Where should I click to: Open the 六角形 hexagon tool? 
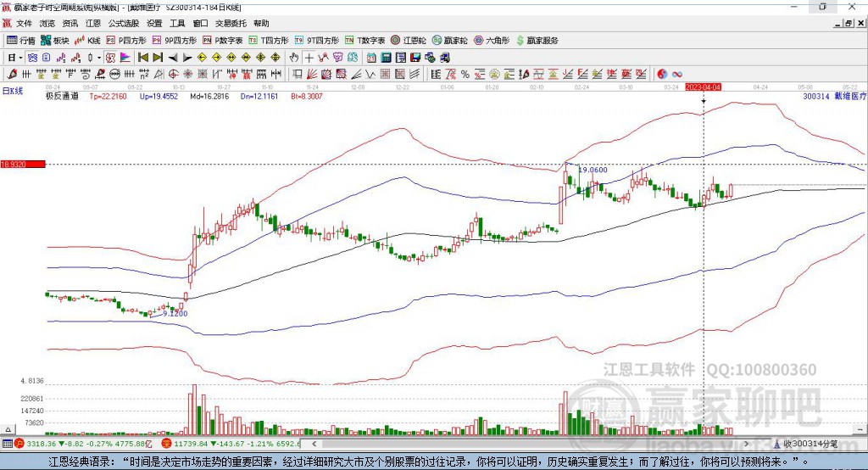click(492, 41)
